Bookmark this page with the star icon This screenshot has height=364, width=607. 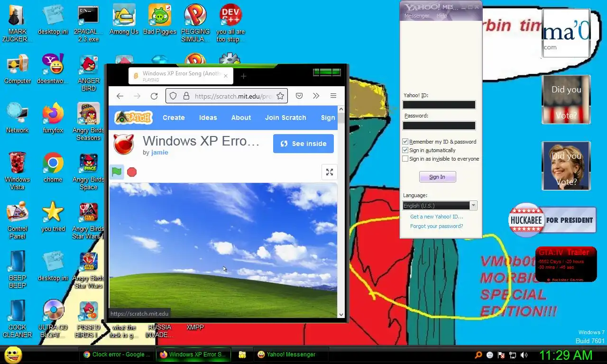[x=280, y=96]
